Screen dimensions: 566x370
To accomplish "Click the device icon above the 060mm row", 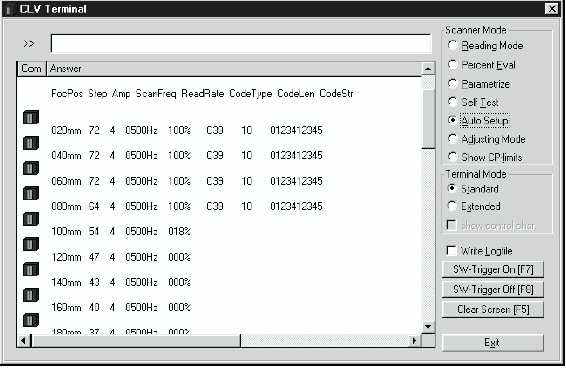I will [31, 168].
